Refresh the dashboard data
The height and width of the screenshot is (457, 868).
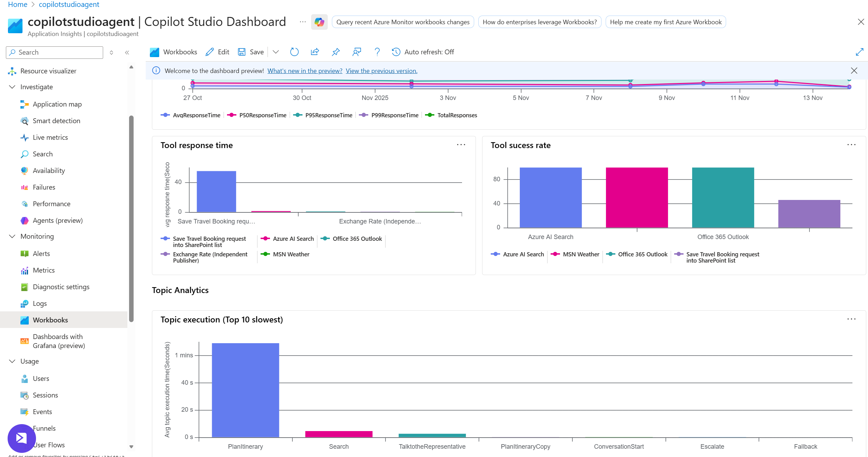tap(294, 52)
